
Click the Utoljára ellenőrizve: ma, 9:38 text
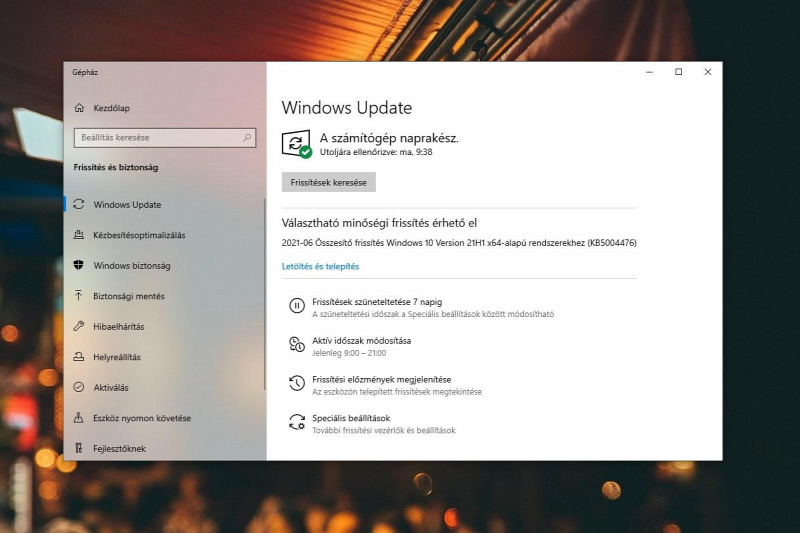tap(376, 152)
